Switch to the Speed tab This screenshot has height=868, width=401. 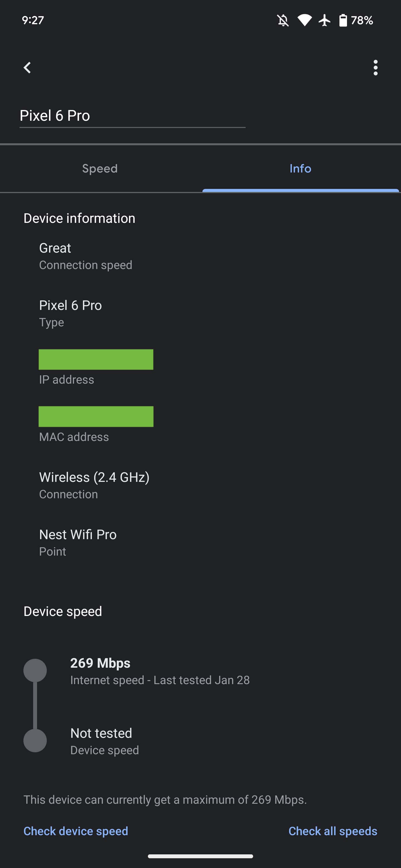pos(100,169)
